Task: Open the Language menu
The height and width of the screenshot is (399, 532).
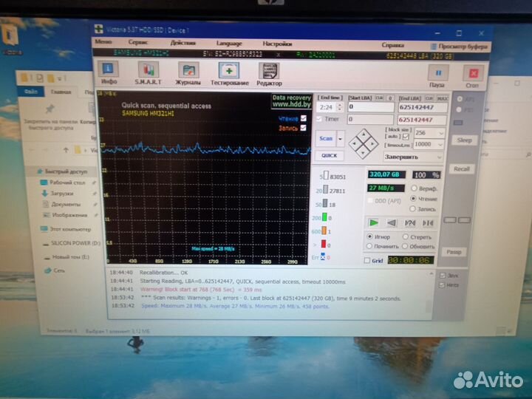Action: pyautogui.click(x=229, y=44)
